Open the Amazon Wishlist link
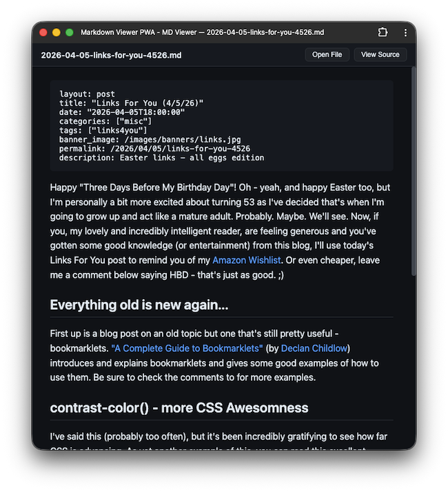Viewport: 448px width, 492px height. coord(246,260)
